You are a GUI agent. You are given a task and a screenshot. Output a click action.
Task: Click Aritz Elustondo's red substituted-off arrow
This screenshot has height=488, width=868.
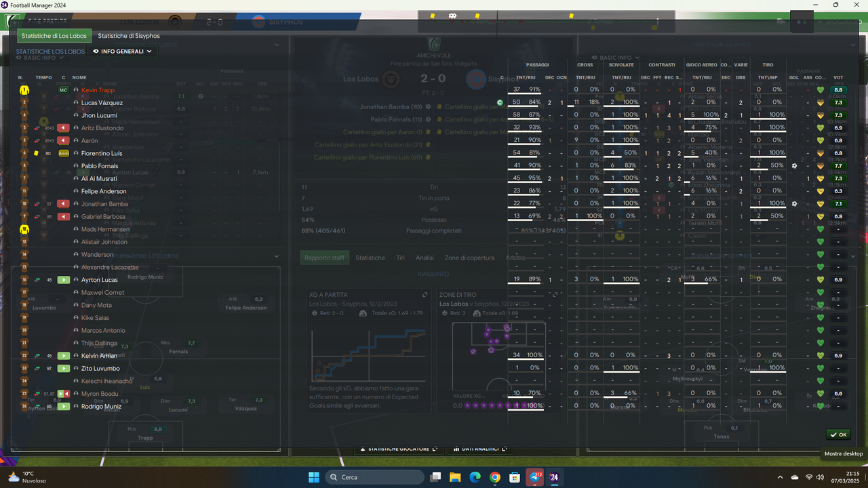coord(64,128)
